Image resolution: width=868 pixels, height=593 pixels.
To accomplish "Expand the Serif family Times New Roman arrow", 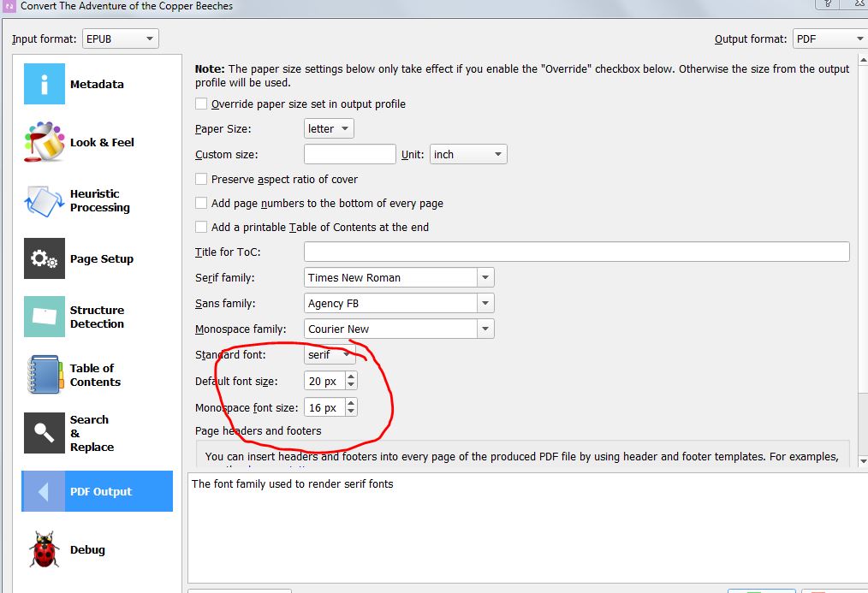I will pyautogui.click(x=485, y=277).
